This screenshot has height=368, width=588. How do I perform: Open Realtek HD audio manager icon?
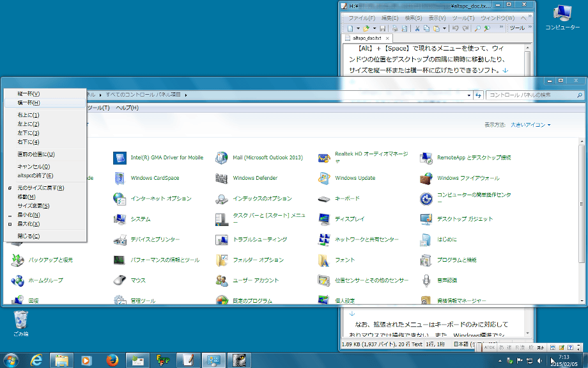point(324,158)
